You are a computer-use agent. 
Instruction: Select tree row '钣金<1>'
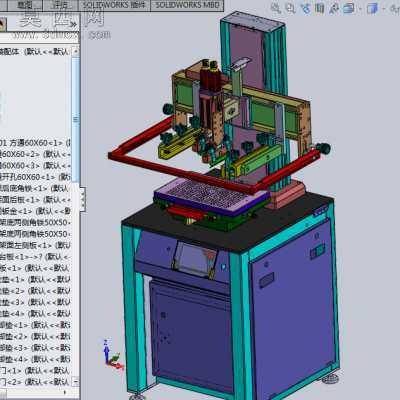[x=35, y=211]
